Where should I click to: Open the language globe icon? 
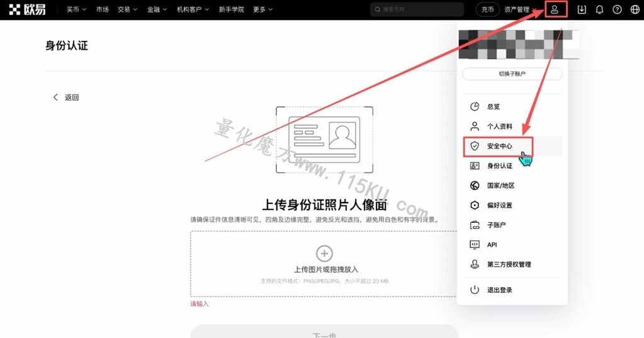[635, 9]
